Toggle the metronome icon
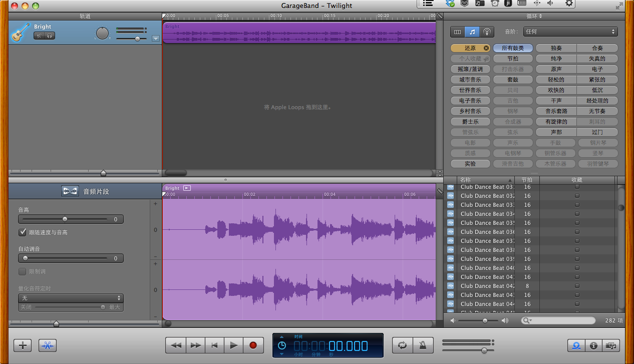 (x=423, y=345)
